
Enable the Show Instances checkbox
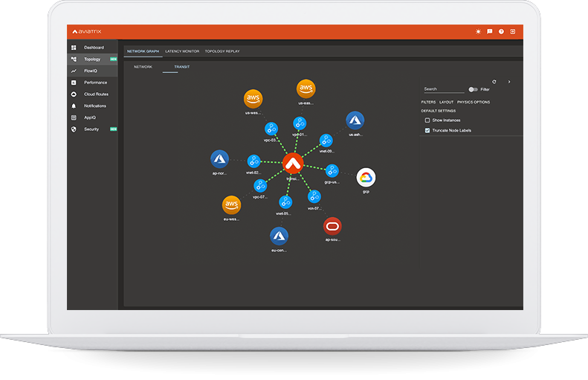(427, 120)
